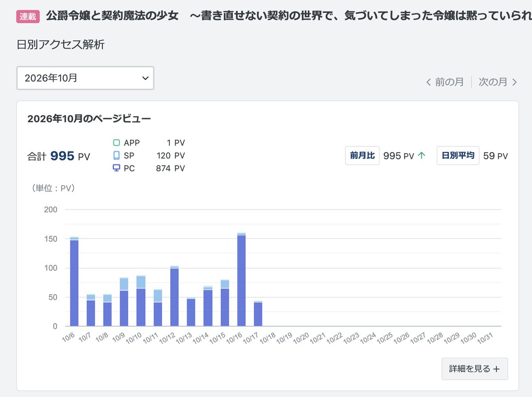Click the novel title text at top
This screenshot has width=532, height=397.
pyautogui.click(x=289, y=17)
